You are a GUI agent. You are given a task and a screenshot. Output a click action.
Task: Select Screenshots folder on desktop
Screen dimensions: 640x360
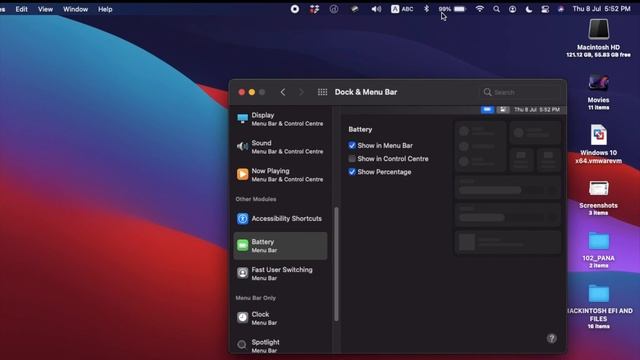point(598,198)
